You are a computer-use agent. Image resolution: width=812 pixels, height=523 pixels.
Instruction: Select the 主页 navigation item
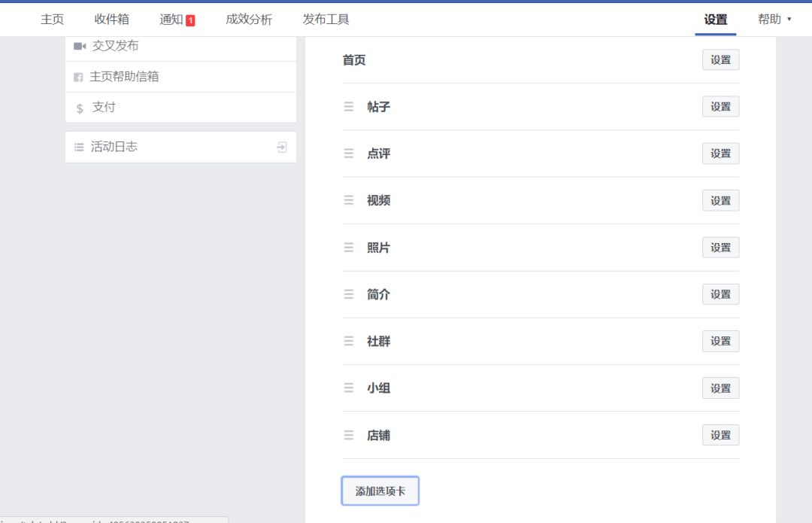tap(52, 20)
